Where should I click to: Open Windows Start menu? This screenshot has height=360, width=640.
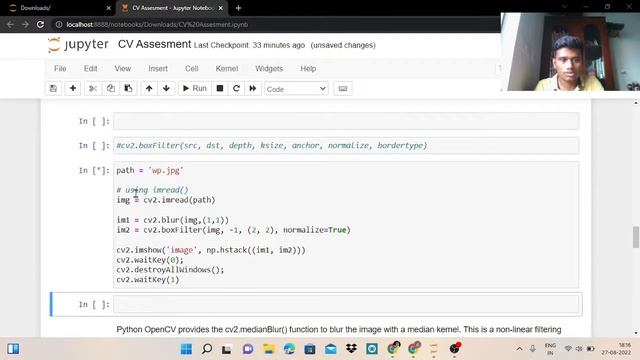[186, 349]
